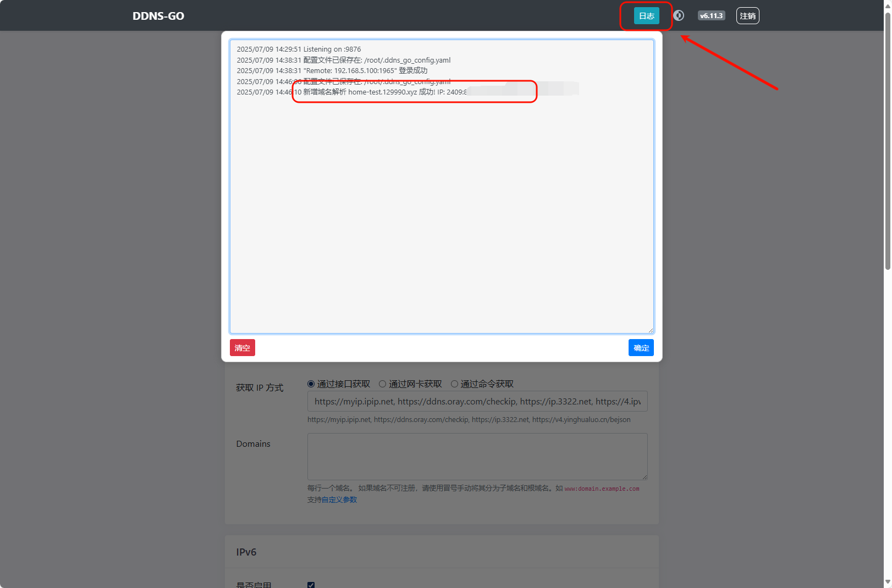Click the v6.11.3 version badge
Screen dimensions: 892x588
pyautogui.click(x=711, y=16)
